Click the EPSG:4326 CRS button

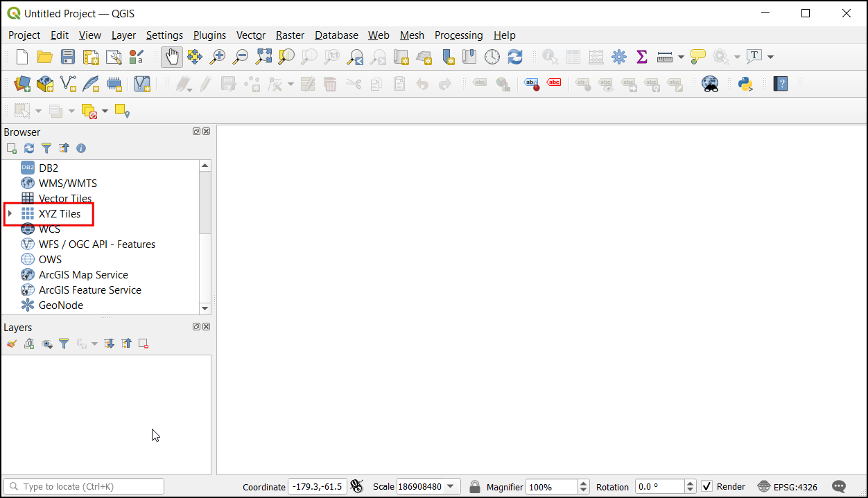tap(787, 486)
